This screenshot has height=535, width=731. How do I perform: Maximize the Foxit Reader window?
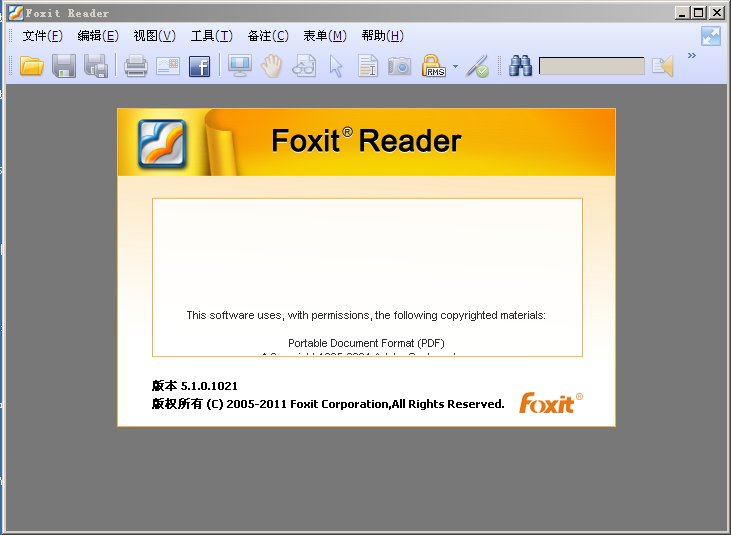[698, 13]
